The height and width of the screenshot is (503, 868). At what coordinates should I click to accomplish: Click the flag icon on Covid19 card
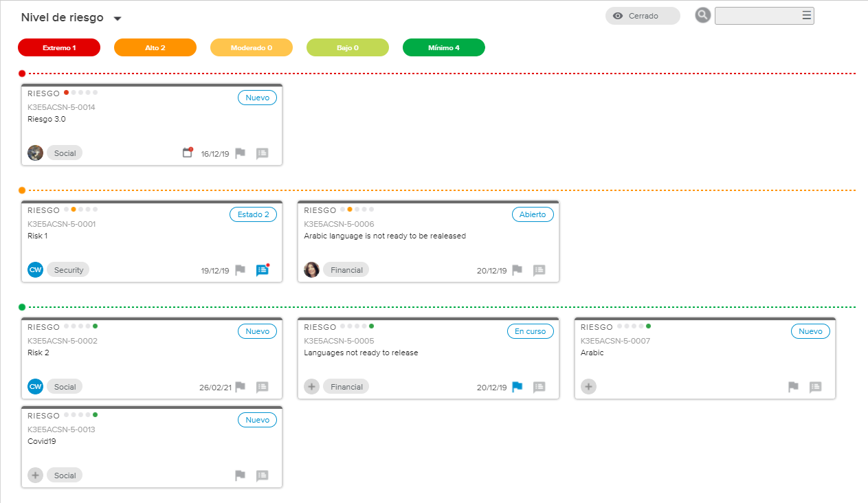pyautogui.click(x=240, y=476)
